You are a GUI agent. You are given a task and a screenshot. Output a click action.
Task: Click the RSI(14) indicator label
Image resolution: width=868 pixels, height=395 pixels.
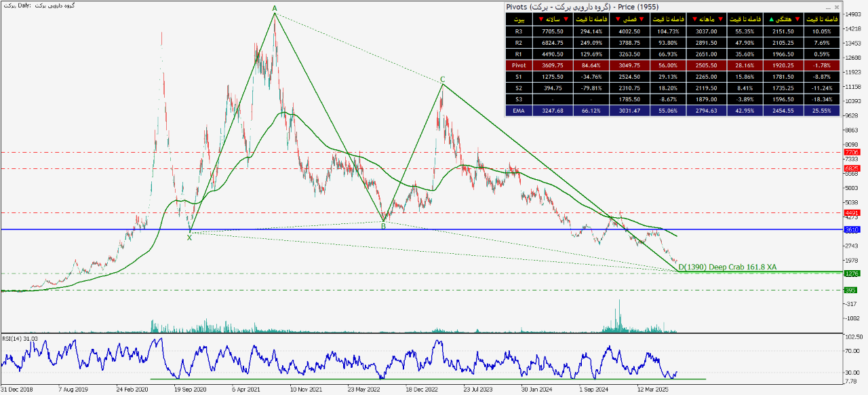click(19, 338)
